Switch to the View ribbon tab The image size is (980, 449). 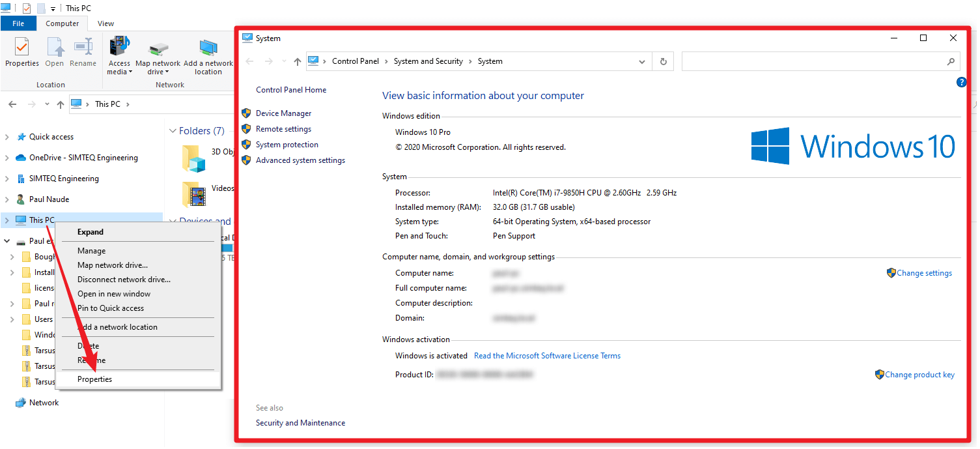(105, 23)
